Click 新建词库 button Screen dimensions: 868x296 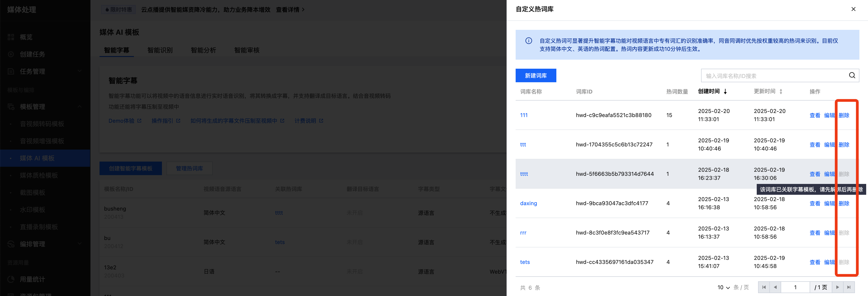coord(535,75)
